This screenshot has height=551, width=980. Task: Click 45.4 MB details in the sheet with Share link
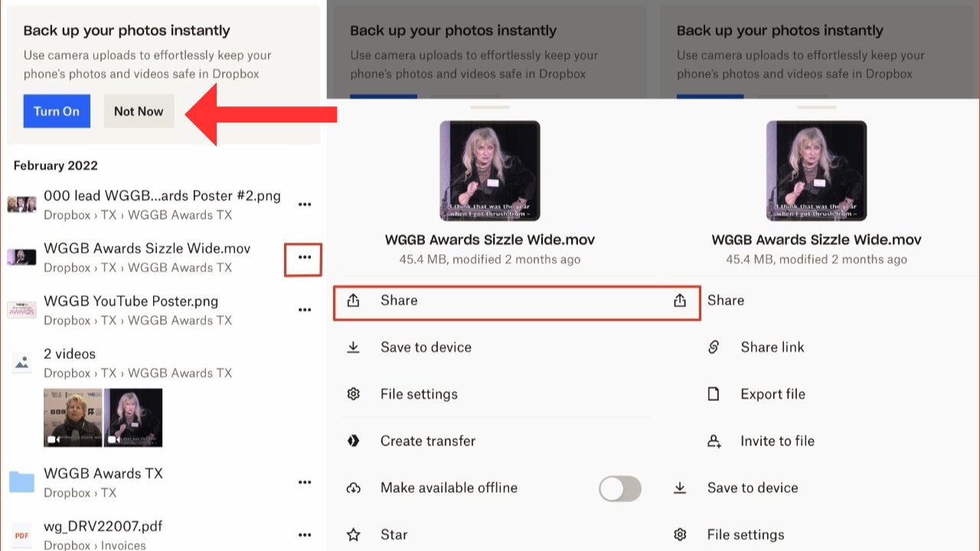(x=817, y=259)
